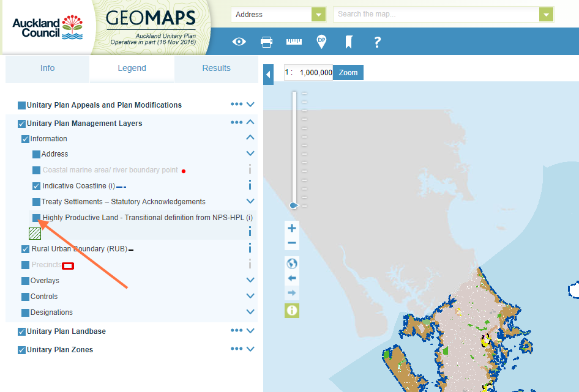The width and height of the screenshot is (579, 392).
Task: Go to previous map extent arrow
Action: (x=292, y=278)
